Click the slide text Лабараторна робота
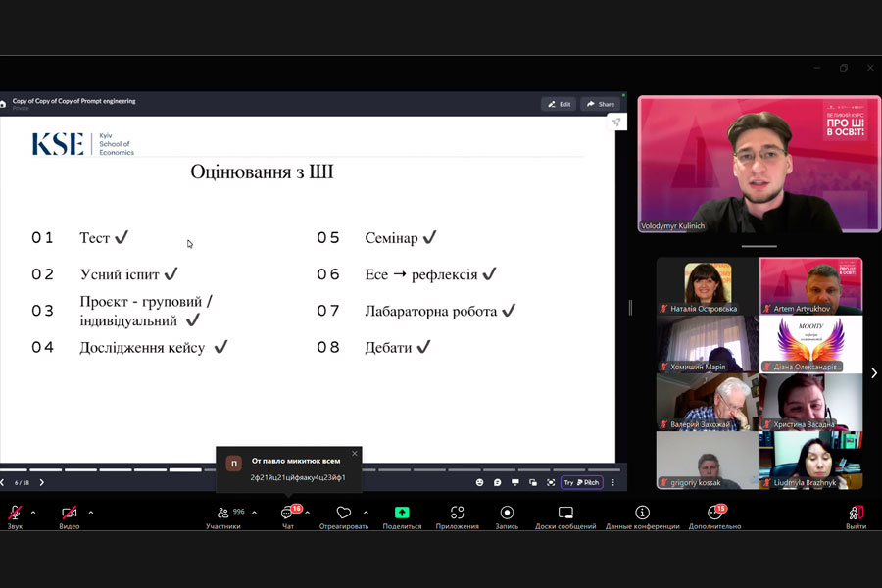882x588 pixels. (431, 312)
